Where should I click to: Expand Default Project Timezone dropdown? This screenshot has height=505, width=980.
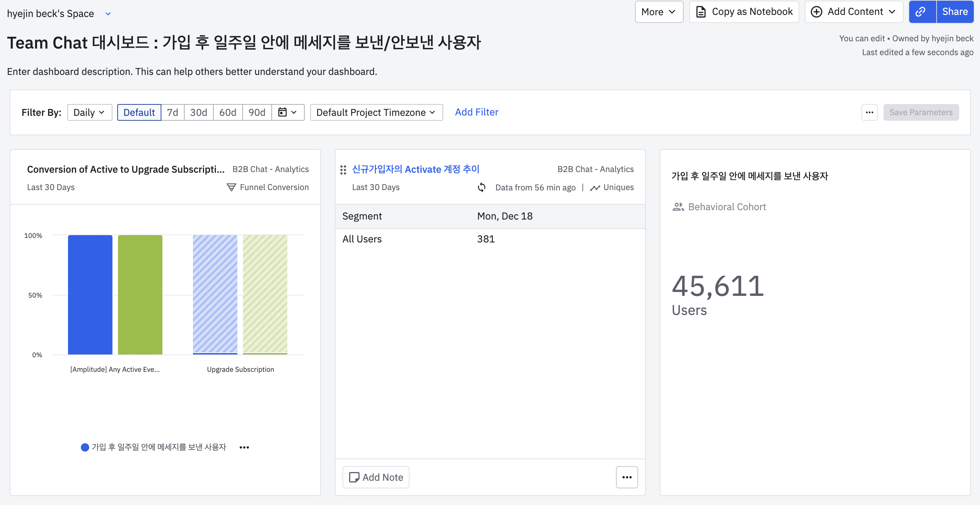pos(376,112)
